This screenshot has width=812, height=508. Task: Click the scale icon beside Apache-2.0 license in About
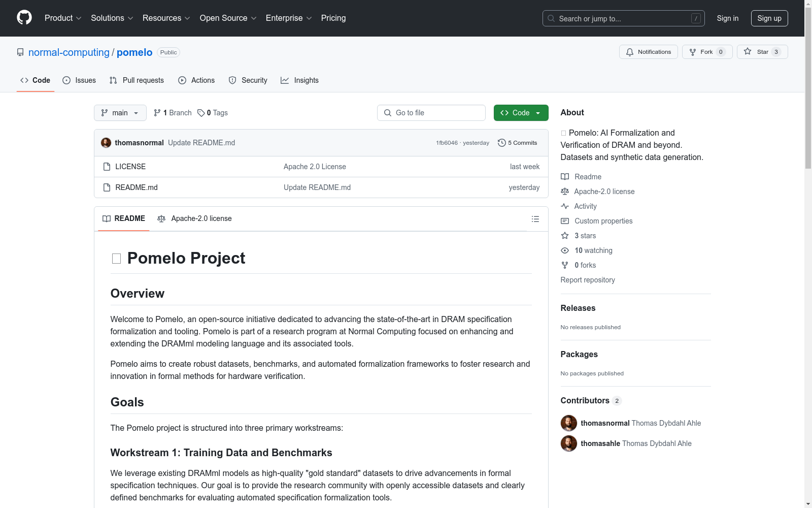(565, 192)
